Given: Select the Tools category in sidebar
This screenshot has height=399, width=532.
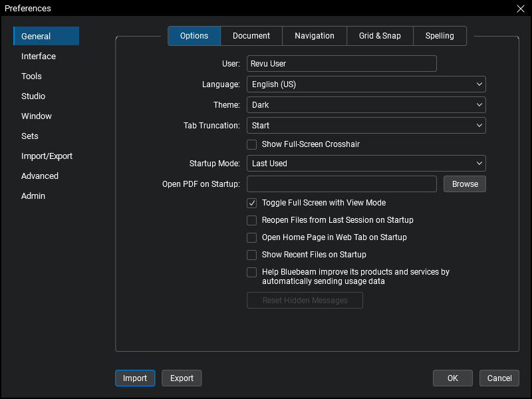Looking at the screenshot, I should tap(31, 76).
